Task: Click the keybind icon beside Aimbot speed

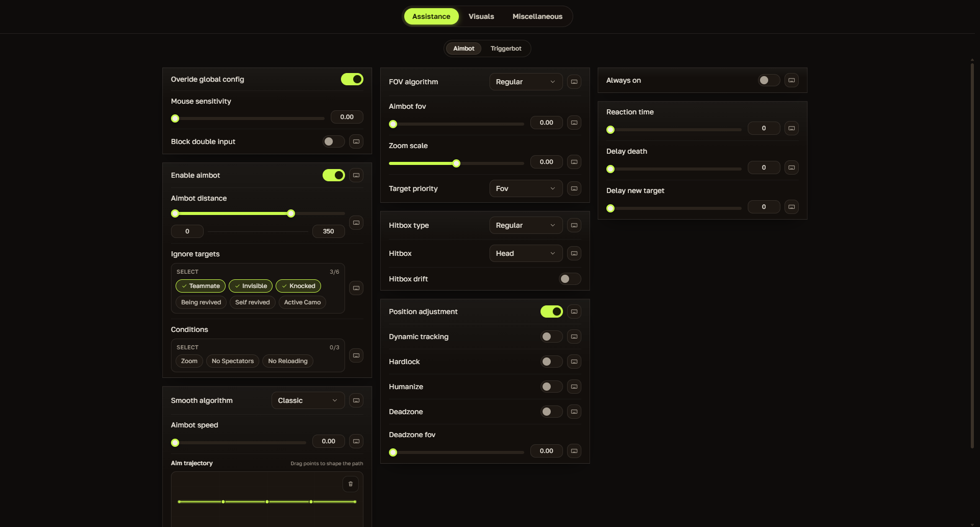Action: [356, 441]
